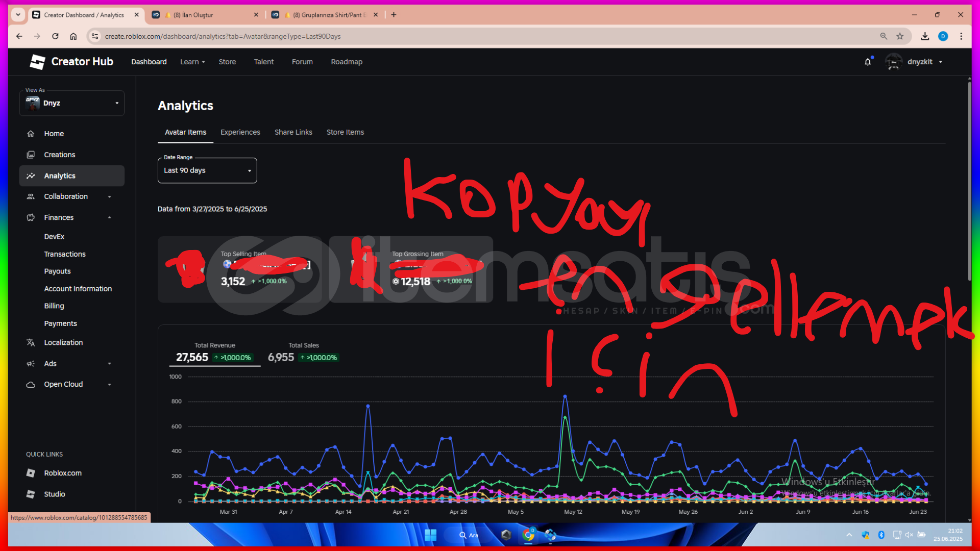Image resolution: width=980 pixels, height=551 pixels.
Task: Click the browser address bar URL
Action: tap(223, 36)
